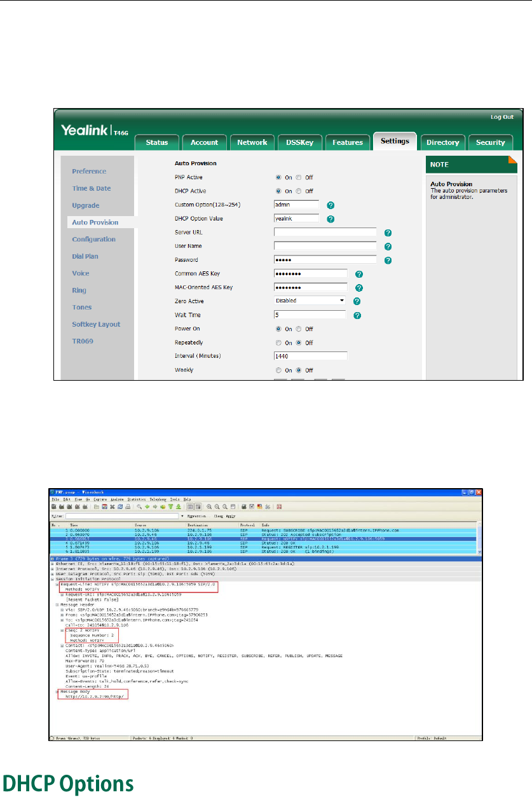
Task: Open the Zero Active dropdown
Action: [310, 301]
